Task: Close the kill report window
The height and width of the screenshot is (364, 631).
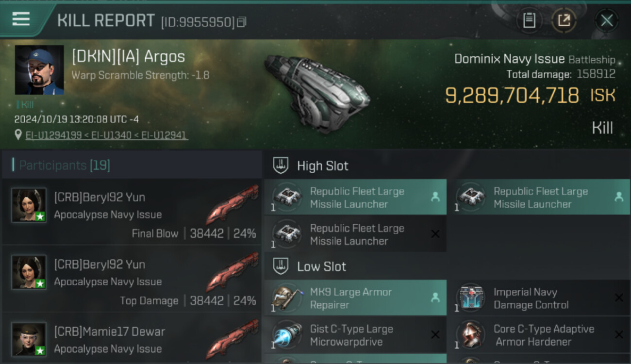Action: click(x=607, y=20)
